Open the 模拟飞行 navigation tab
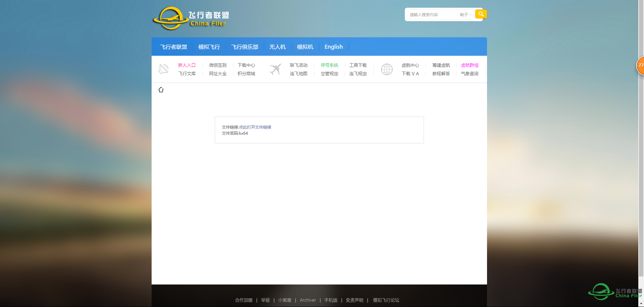This screenshot has height=307, width=644. pos(209,47)
